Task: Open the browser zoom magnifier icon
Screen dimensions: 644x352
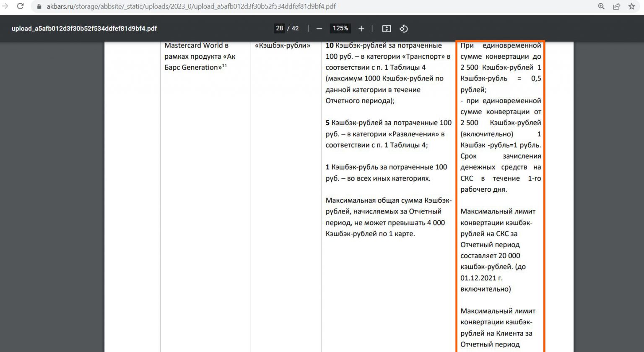Action: point(601,6)
